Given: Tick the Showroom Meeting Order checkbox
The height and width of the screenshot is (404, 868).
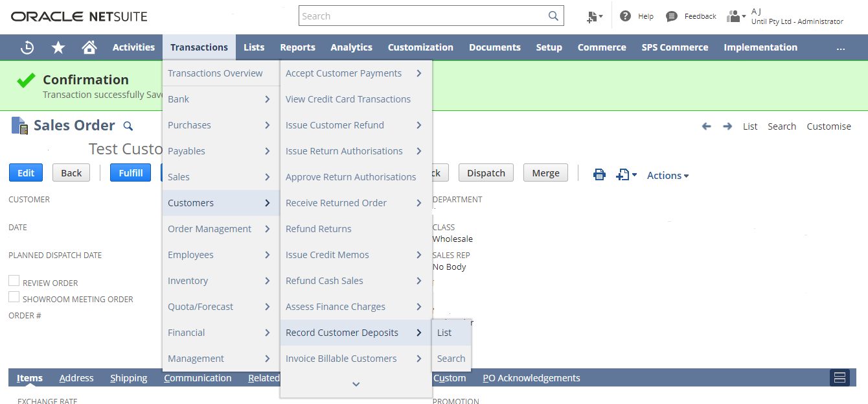Looking at the screenshot, I should (14, 297).
